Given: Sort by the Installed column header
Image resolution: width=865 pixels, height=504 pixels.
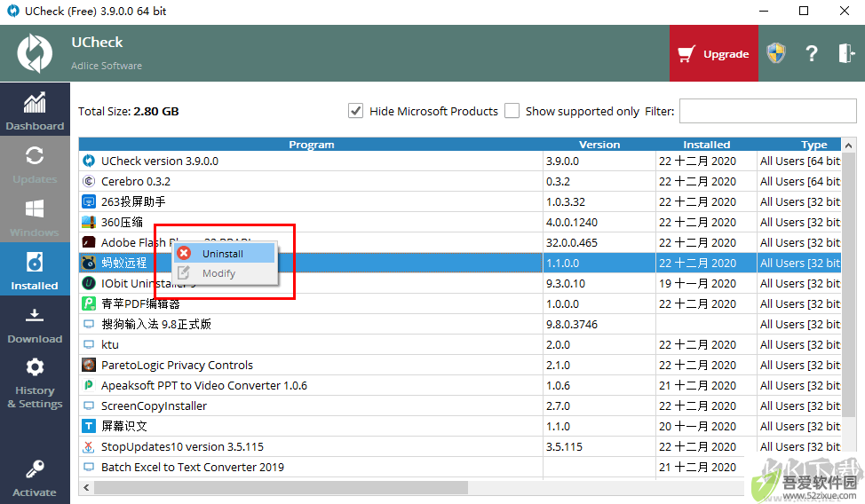Looking at the screenshot, I should click(x=706, y=145).
